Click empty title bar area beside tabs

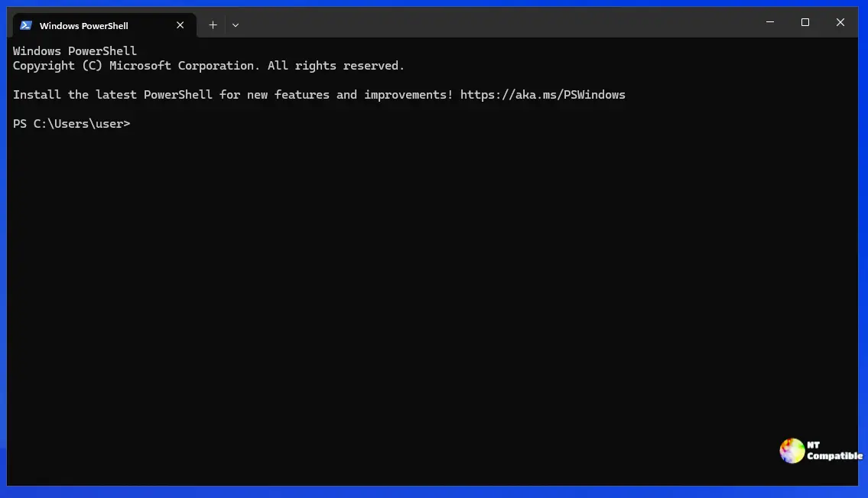(x=497, y=23)
